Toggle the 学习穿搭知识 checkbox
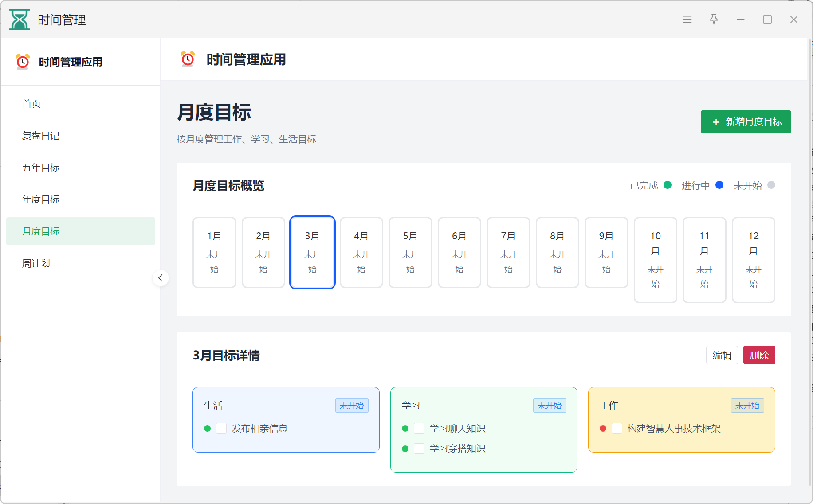The height and width of the screenshot is (504, 813). [x=419, y=449]
